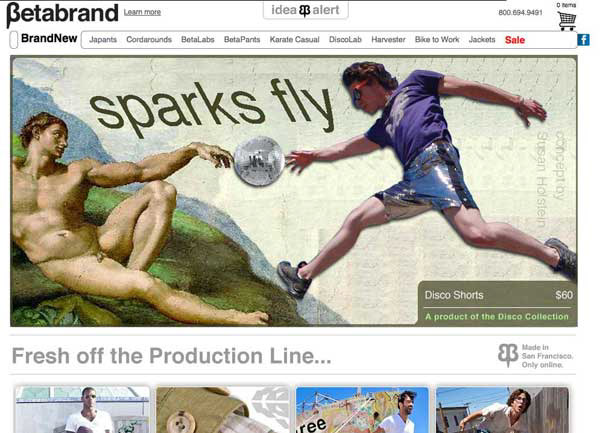Toggle the box beside BrandNew
Image resolution: width=600 pixels, height=433 pixels.
pos(14,40)
